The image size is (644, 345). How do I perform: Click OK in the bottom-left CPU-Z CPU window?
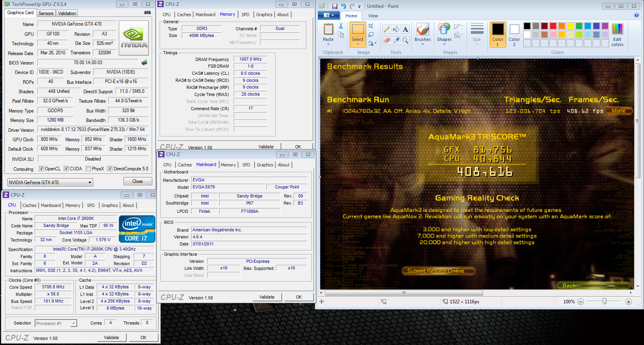pyautogui.click(x=144, y=338)
